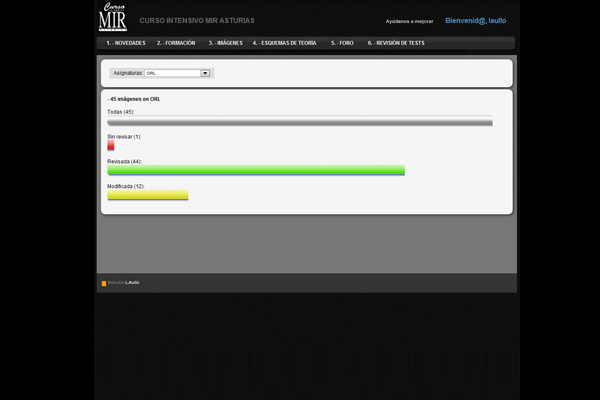Click the ORL subject combo box field
600x400 pixels.
[x=177, y=73]
